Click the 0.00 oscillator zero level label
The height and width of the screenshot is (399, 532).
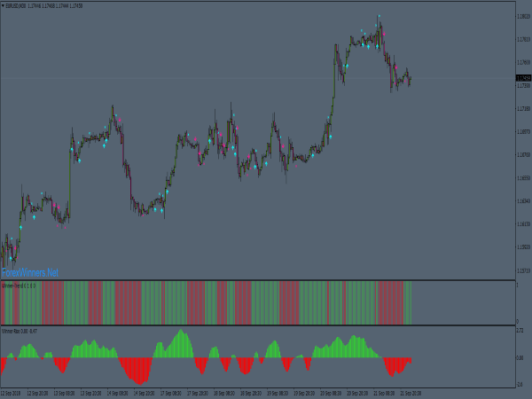[520, 357]
